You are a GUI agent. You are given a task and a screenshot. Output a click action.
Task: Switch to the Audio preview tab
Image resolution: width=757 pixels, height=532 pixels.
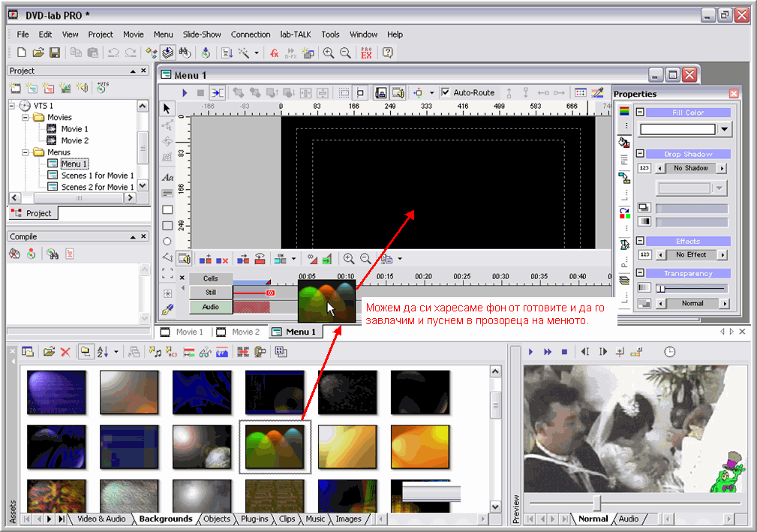click(x=629, y=518)
